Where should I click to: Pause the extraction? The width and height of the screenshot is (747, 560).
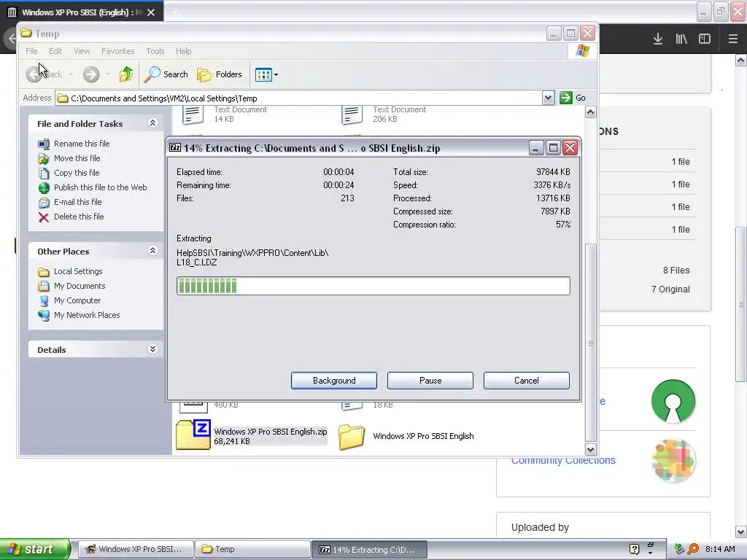point(430,381)
